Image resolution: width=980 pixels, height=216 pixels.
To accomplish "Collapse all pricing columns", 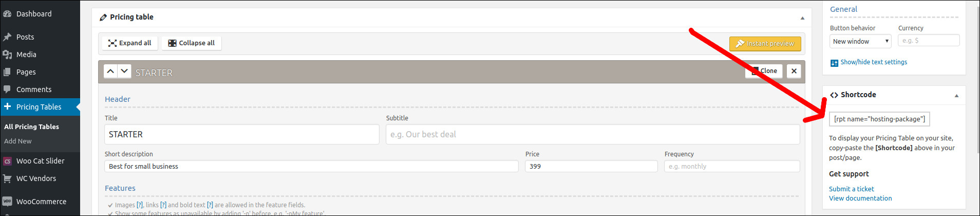I will pyautogui.click(x=192, y=43).
